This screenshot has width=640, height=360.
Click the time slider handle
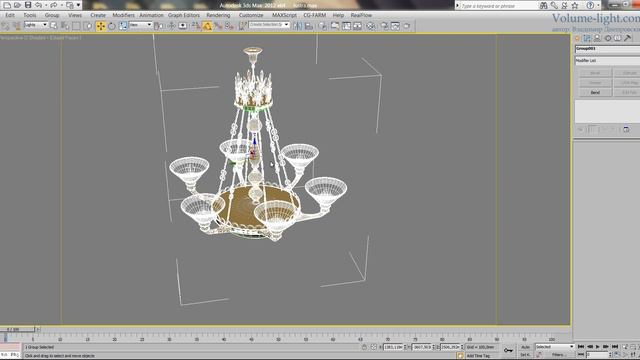(x=17, y=329)
